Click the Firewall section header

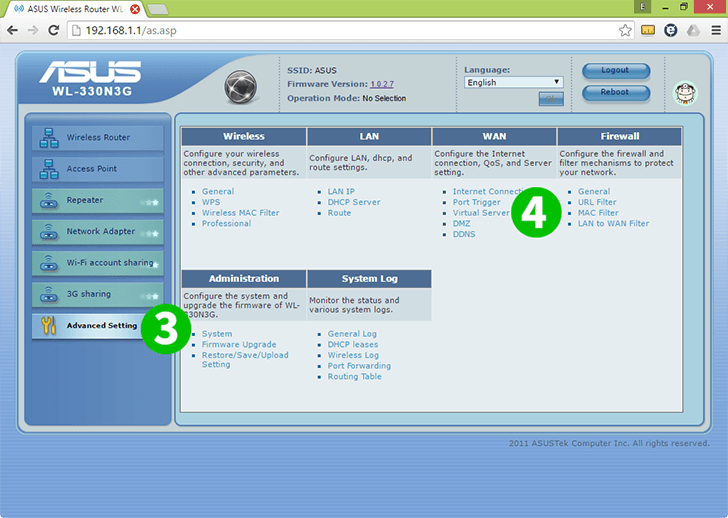tap(620, 136)
